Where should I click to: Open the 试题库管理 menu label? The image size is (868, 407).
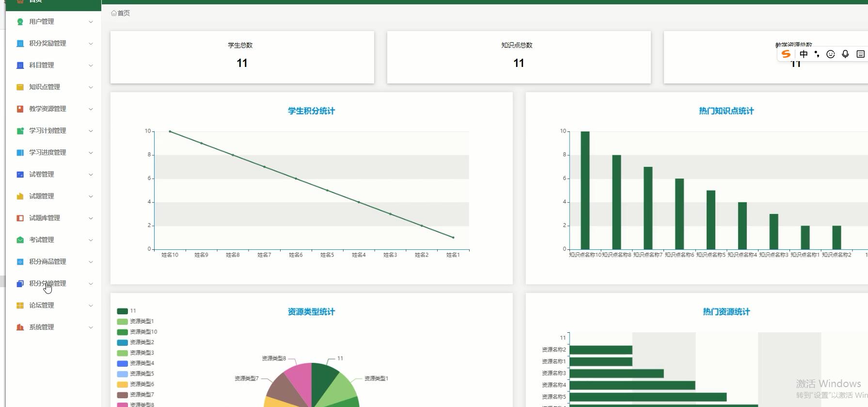(45, 218)
